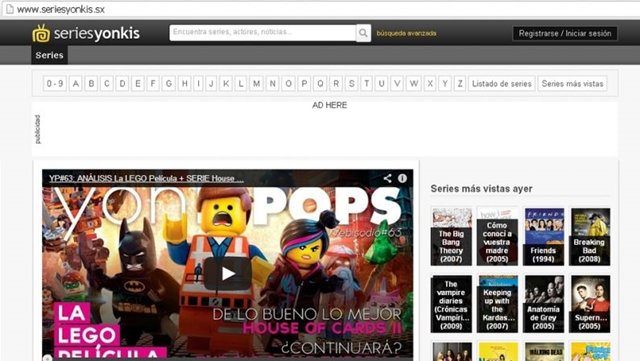Click the search magnifier icon
640x361 pixels.
[x=363, y=33]
